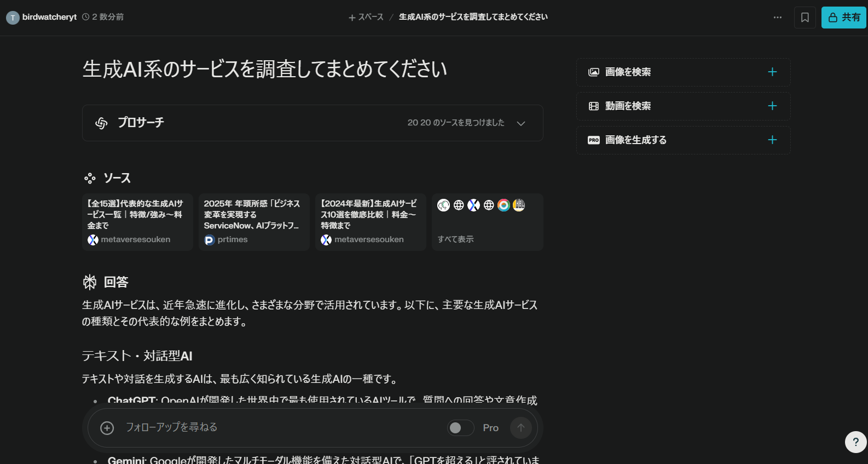The image size is (868, 464).
Task: Expand 画像を検索 with plus button
Action: [772, 72]
